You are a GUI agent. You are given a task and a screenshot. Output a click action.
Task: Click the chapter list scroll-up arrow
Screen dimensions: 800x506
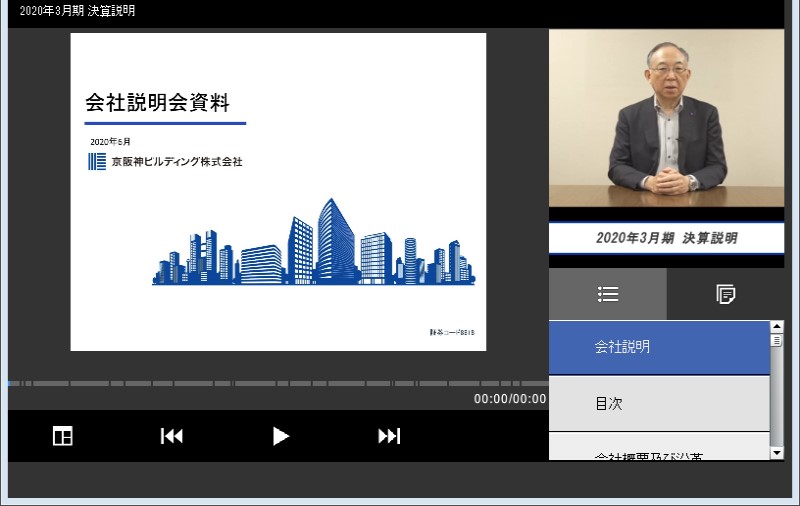click(x=777, y=326)
